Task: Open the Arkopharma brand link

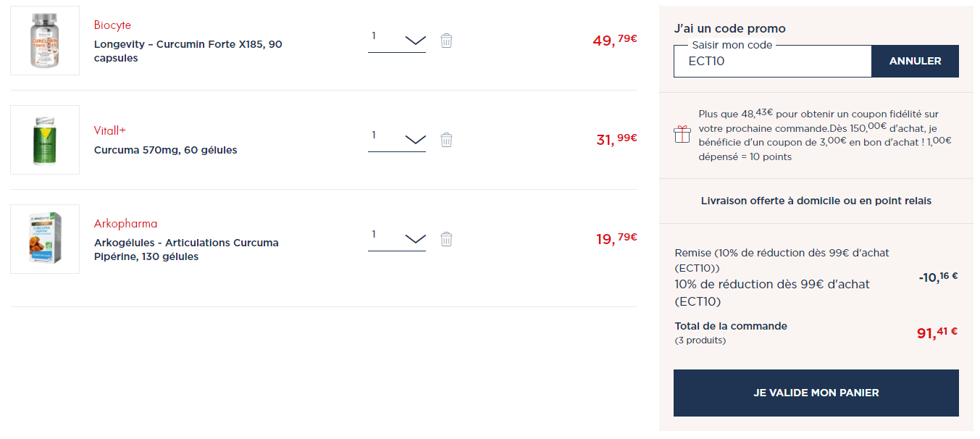Action: 125,224
